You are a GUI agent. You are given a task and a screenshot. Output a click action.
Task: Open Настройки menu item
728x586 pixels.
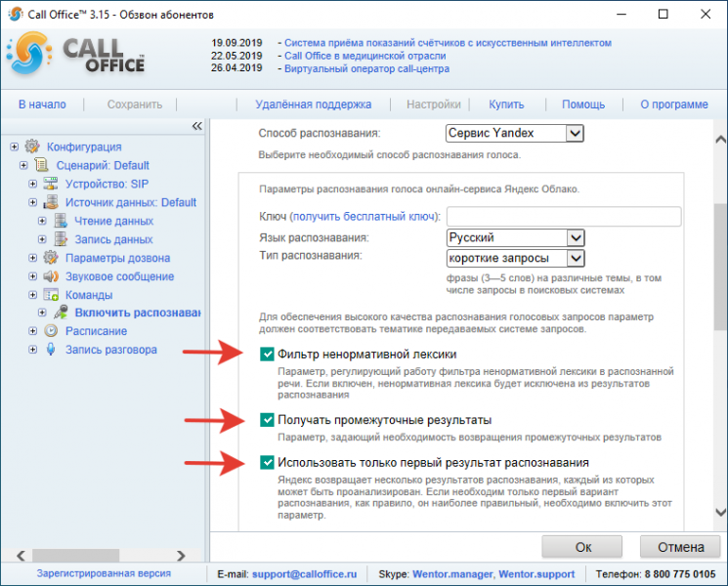point(434,105)
